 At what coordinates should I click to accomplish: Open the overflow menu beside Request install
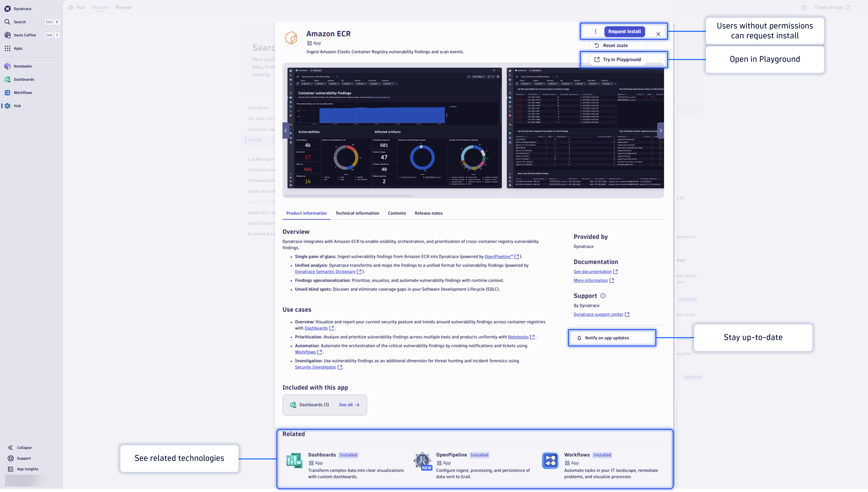(595, 31)
